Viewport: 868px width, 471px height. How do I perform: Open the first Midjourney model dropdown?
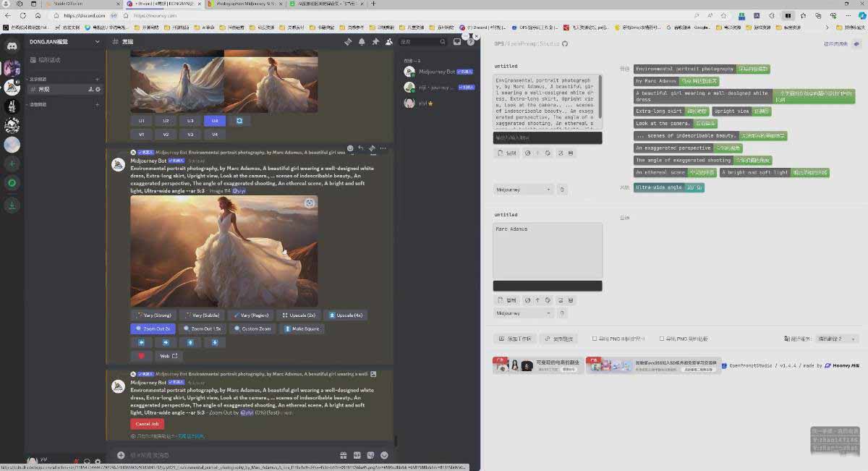pos(523,190)
